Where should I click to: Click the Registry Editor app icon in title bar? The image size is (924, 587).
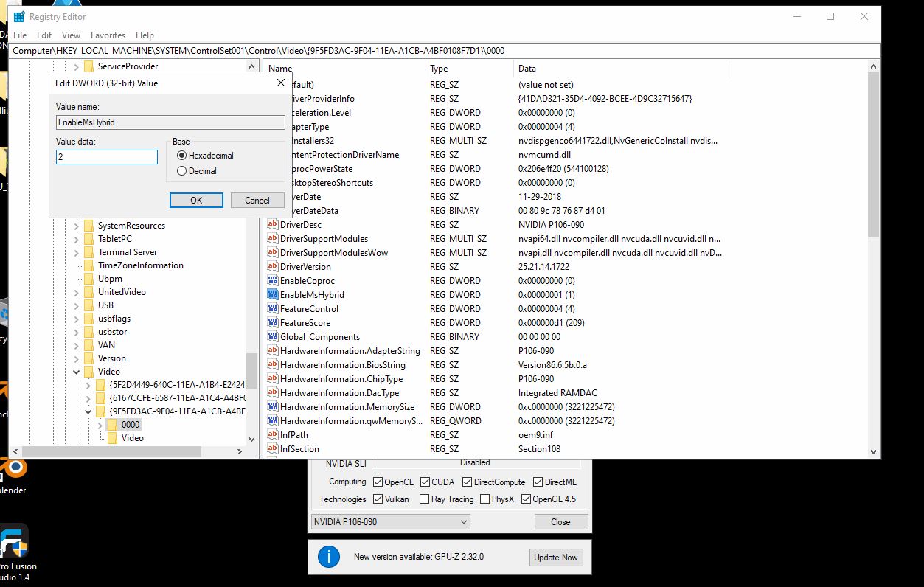click(18, 16)
